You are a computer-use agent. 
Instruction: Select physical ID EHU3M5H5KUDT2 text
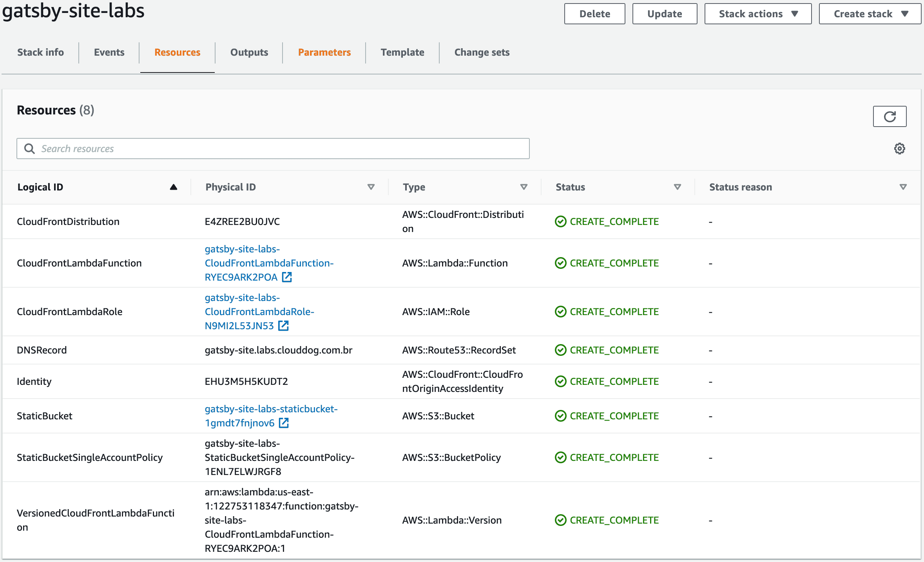(x=246, y=381)
